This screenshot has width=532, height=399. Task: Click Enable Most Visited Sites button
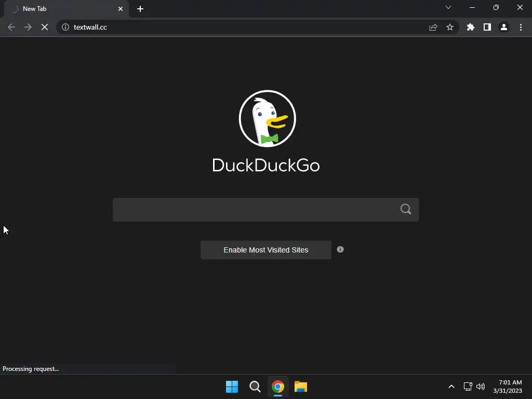[x=265, y=250]
